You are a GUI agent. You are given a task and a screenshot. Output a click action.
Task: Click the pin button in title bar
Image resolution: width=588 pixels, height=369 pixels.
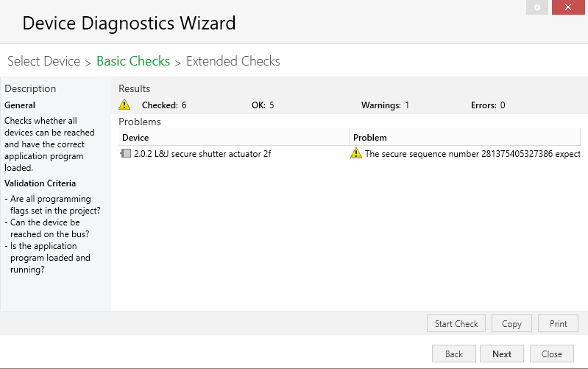[x=537, y=7]
